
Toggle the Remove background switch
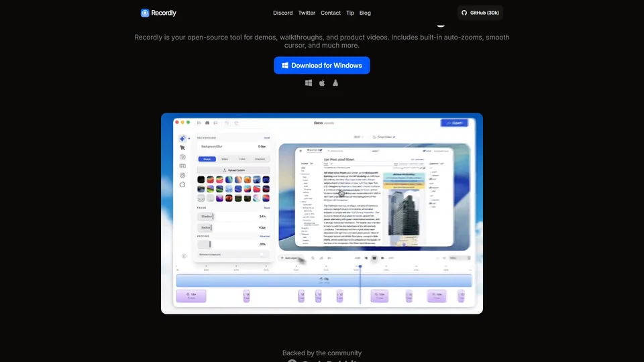[x=262, y=255]
